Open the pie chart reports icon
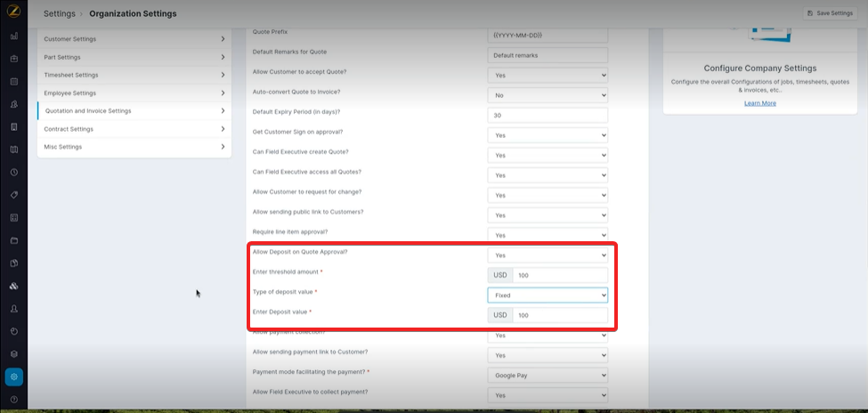868x413 pixels. [14, 331]
